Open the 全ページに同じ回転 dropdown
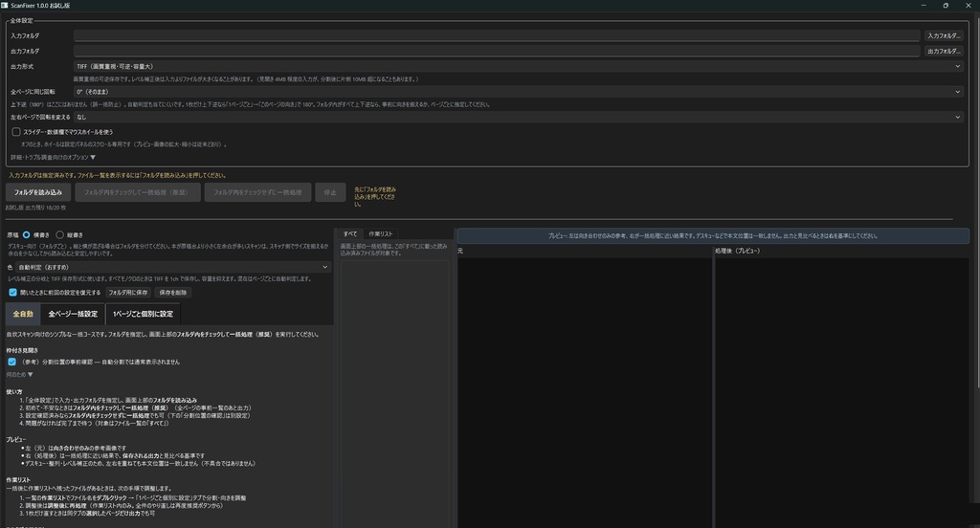This screenshot has width=980, height=528. (x=518, y=91)
